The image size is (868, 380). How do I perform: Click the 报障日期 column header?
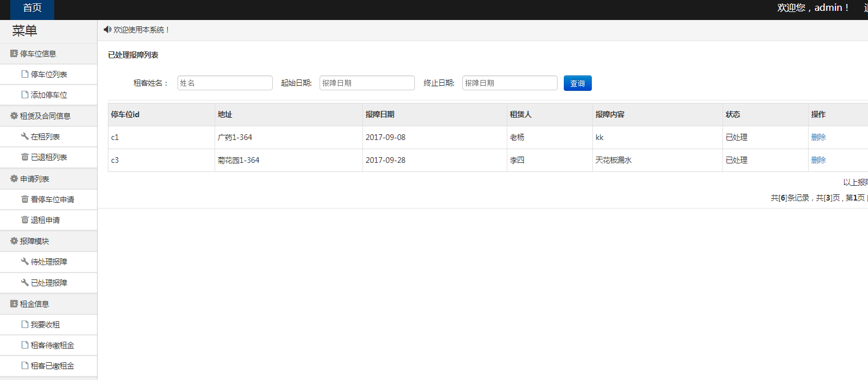tap(435, 114)
